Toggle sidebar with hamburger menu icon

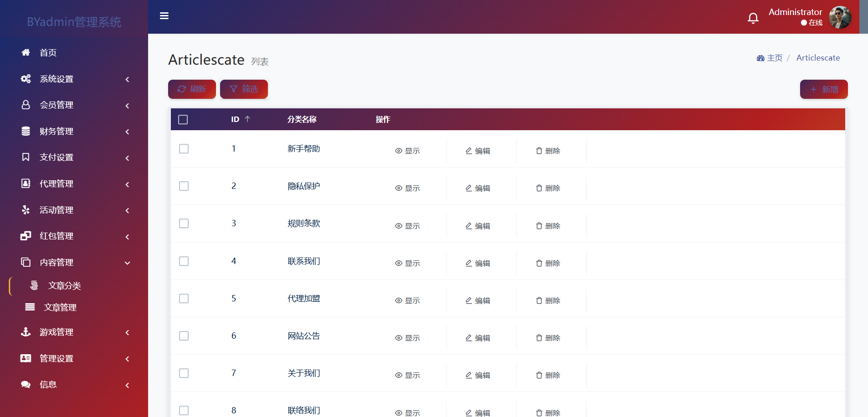(x=164, y=16)
